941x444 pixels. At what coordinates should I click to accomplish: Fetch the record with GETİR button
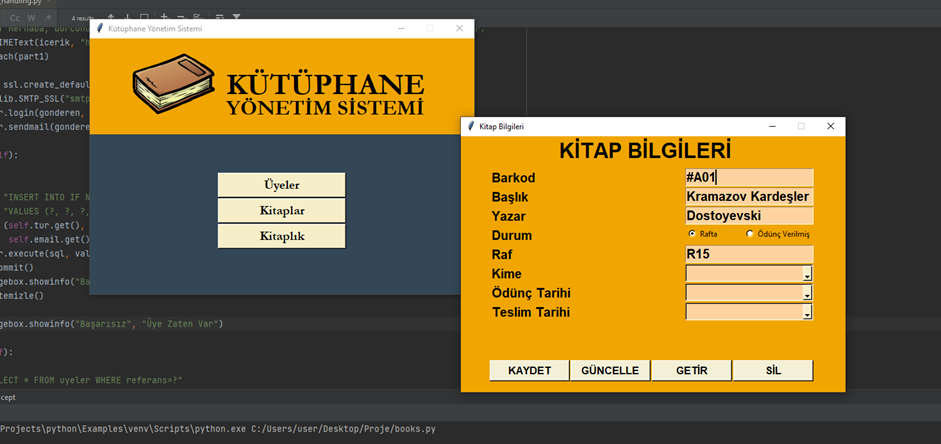(x=691, y=371)
